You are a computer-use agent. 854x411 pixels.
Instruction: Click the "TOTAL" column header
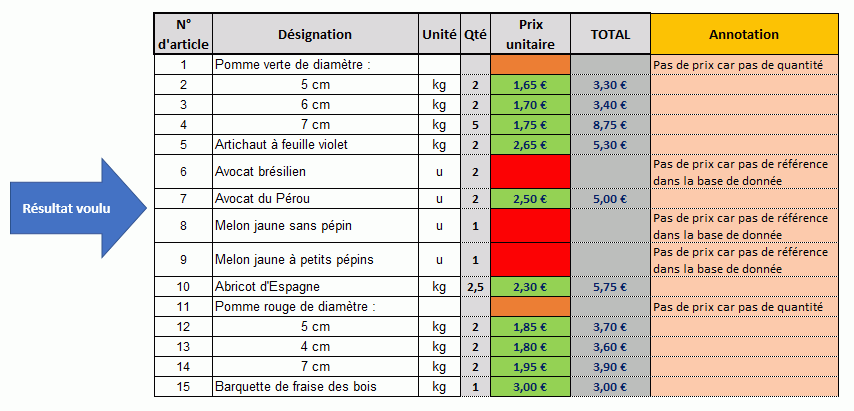click(x=610, y=34)
